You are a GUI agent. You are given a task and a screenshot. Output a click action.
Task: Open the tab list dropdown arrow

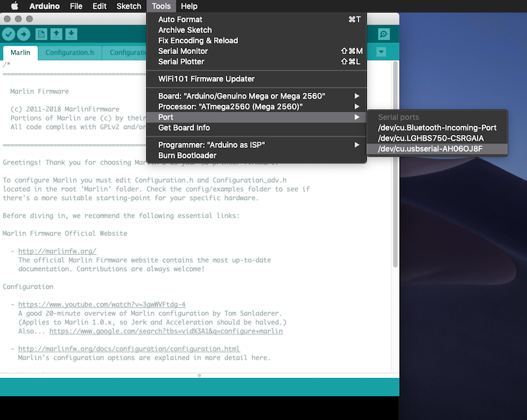click(381, 52)
